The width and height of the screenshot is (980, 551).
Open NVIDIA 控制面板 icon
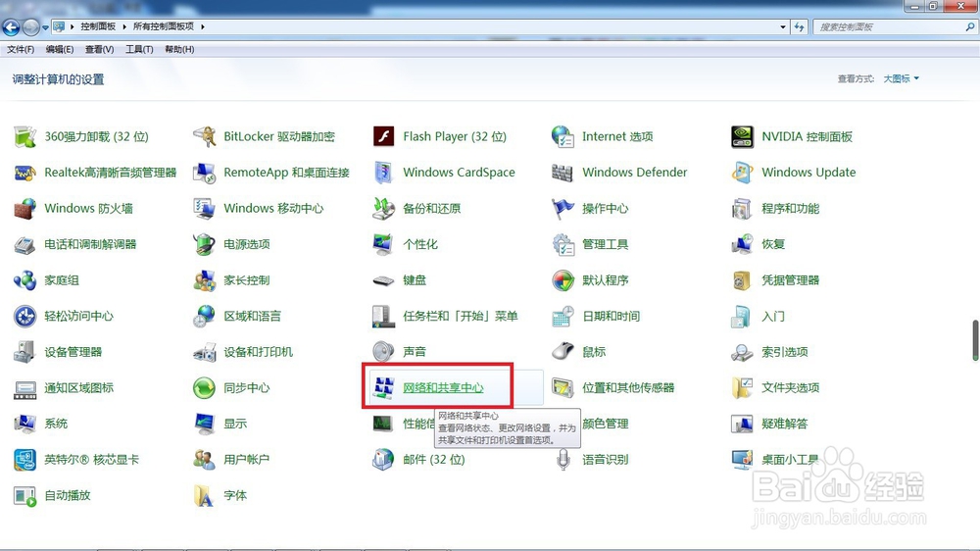click(x=742, y=136)
